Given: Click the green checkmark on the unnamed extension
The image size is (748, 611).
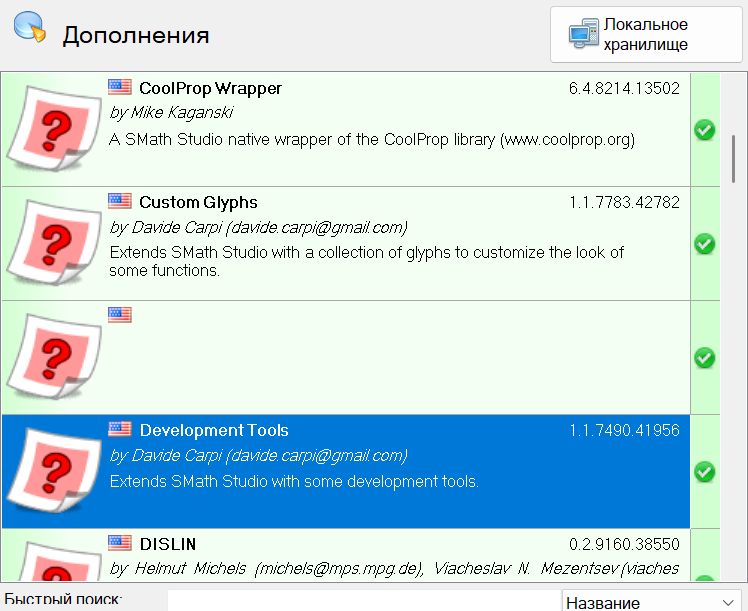Looking at the screenshot, I should (704, 357).
